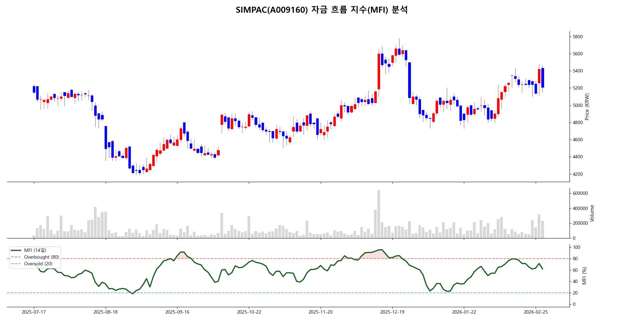Click the 60 MFI tick label
Viewport: 644px width, 327px height.
(x=575, y=270)
